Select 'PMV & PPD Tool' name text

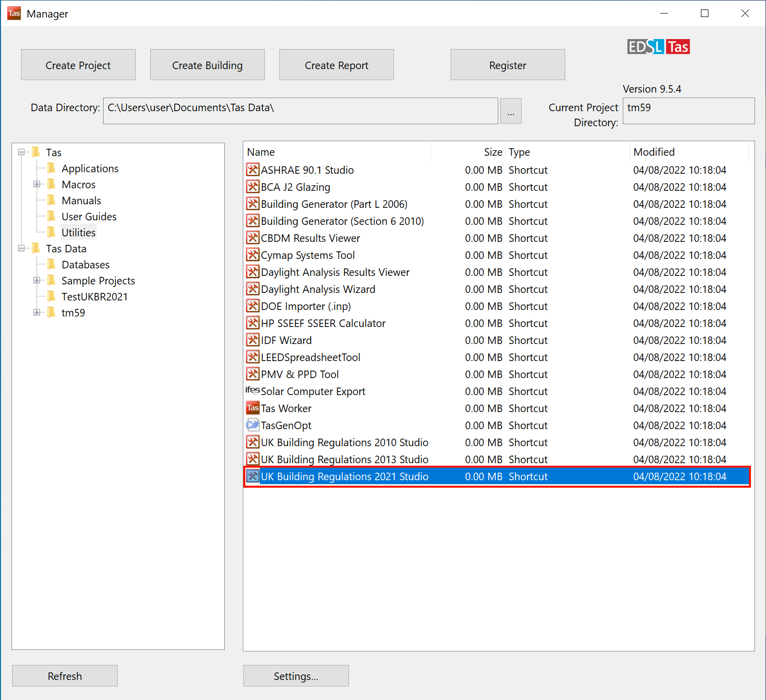tap(300, 374)
